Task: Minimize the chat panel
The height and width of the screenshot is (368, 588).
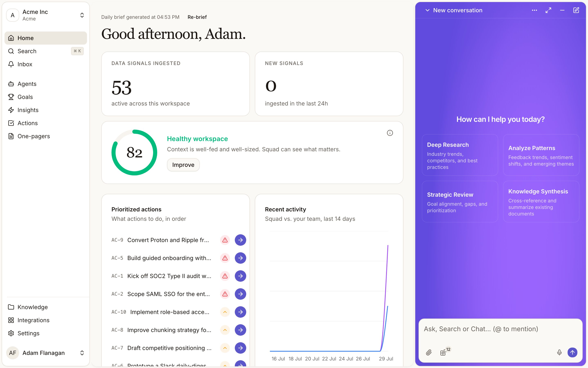Action: (x=562, y=10)
